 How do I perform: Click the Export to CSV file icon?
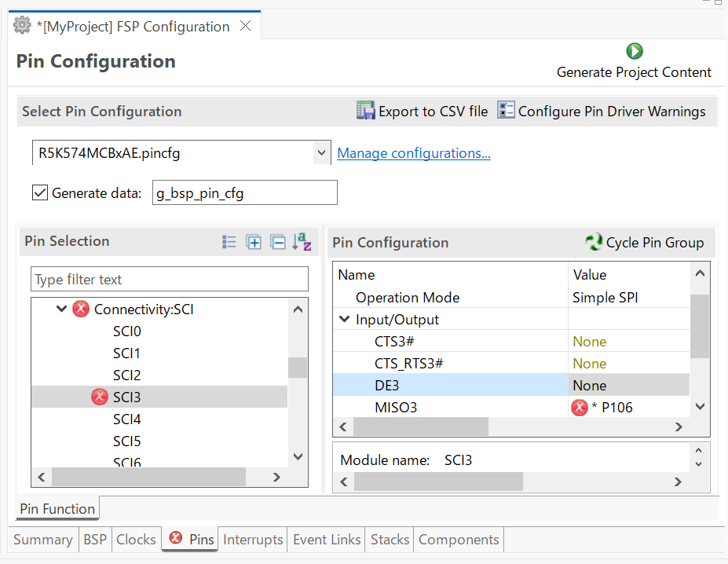[x=365, y=111]
